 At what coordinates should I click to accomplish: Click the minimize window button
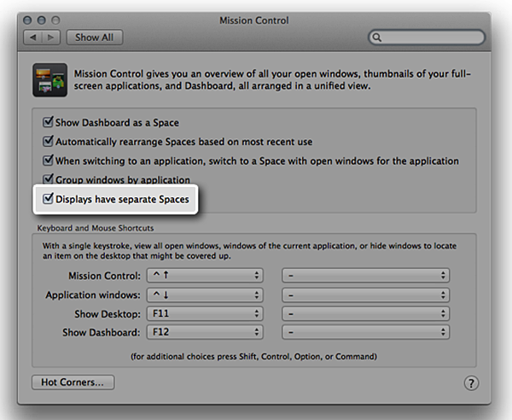(42, 20)
